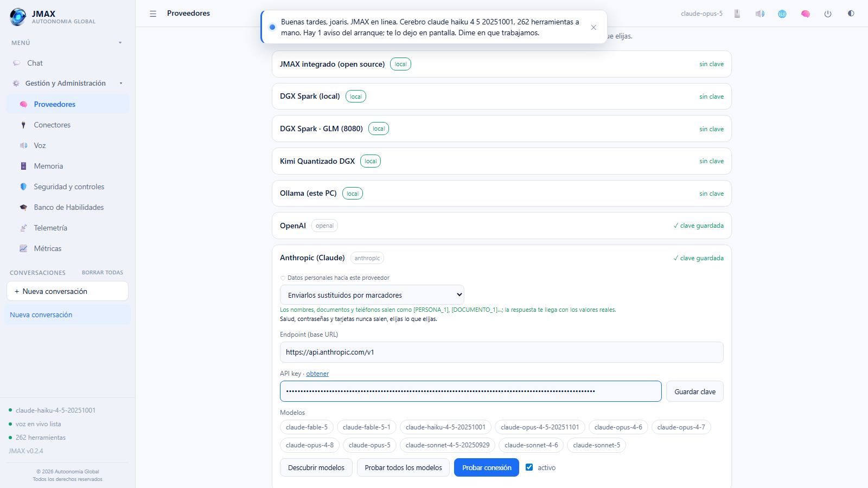Collapse Gestión y Administración group
This screenshot has height=488, width=868.
point(121,84)
